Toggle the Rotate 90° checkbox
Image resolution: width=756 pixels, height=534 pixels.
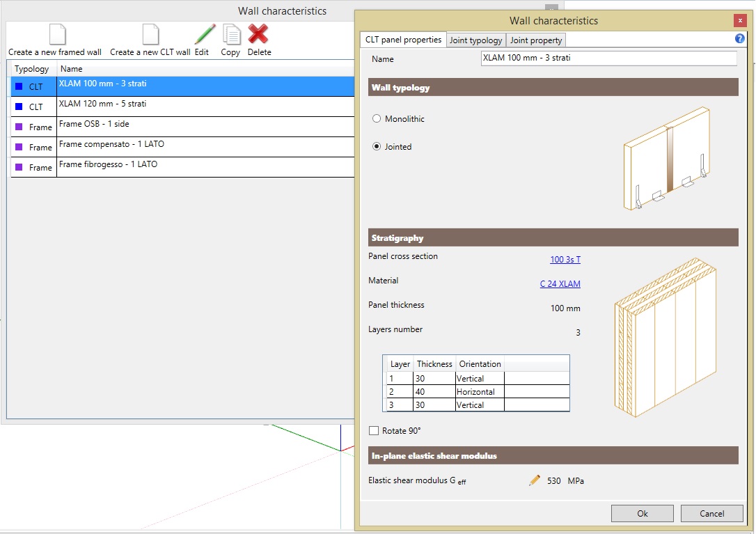[374, 431]
